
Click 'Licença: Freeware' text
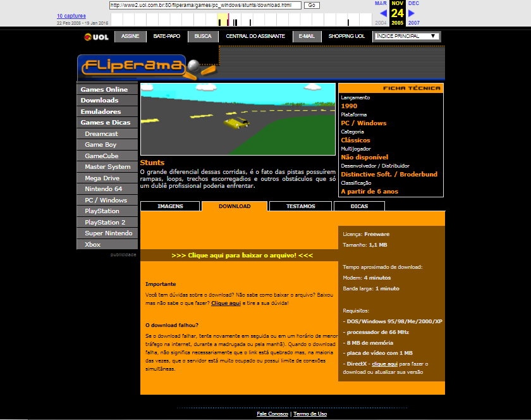366,234
